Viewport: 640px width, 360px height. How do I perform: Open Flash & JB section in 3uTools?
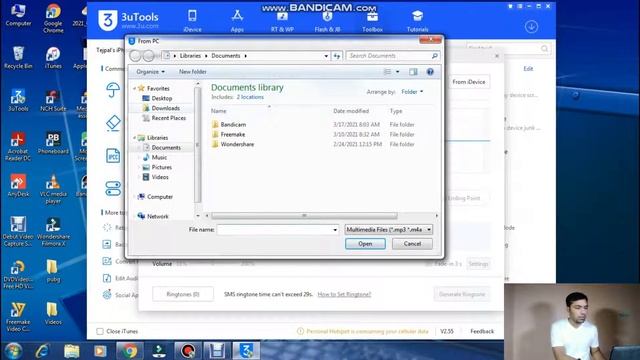pyautogui.click(x=327, y=21)
